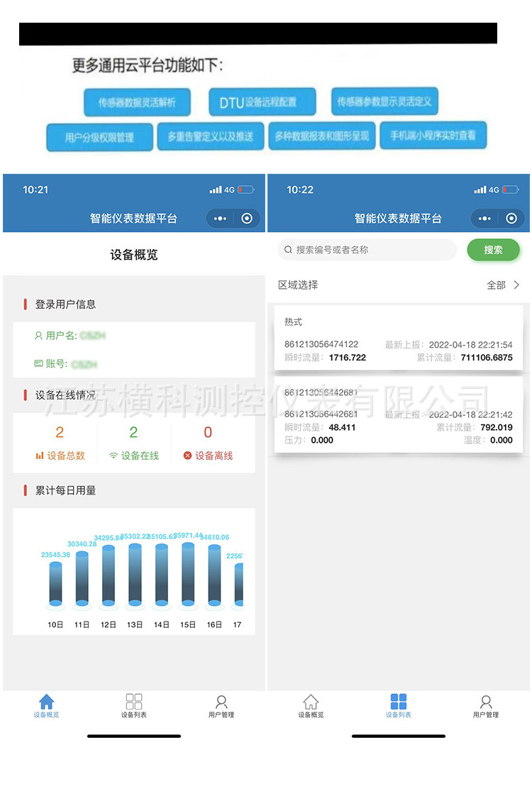Tap signal bars in right phone status bar
The height and width of the screenshot is (789, 532).
(x=480, y=189)
